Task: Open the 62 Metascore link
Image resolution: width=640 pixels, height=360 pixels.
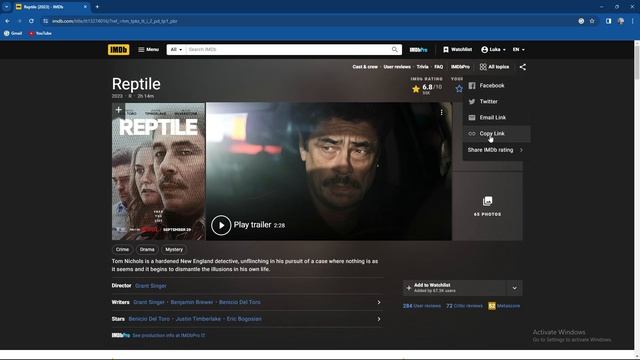Action: pos(504,306)
